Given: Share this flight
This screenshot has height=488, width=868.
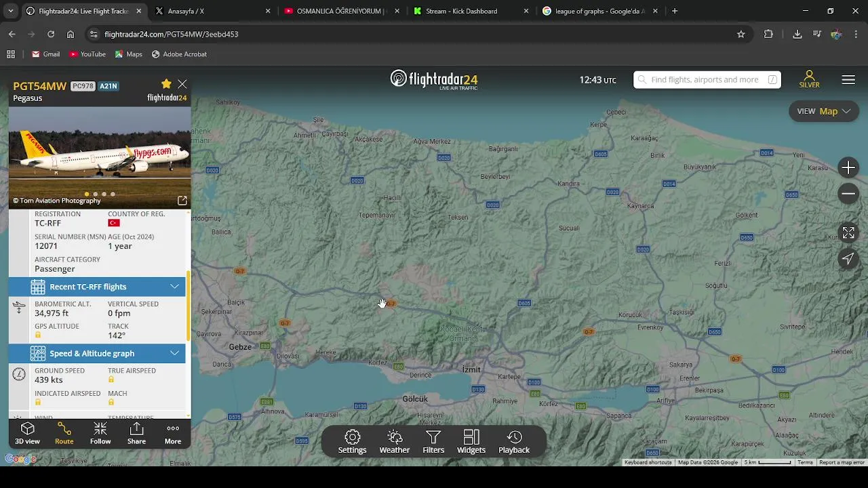Looking at the screenshot, I should pos(136,434).
